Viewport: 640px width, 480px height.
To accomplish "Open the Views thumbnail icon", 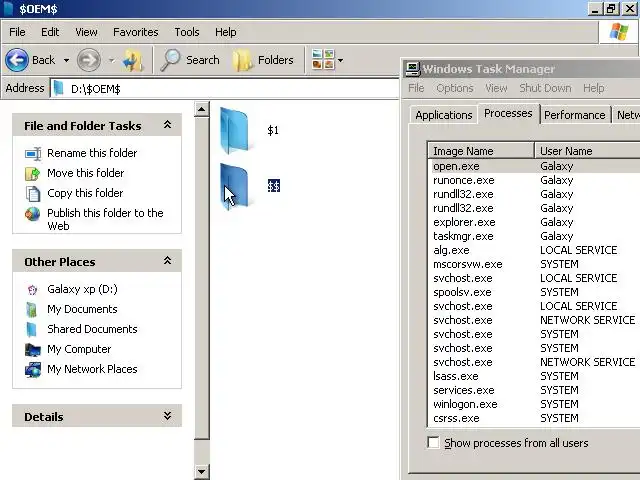I will (323, 60).
